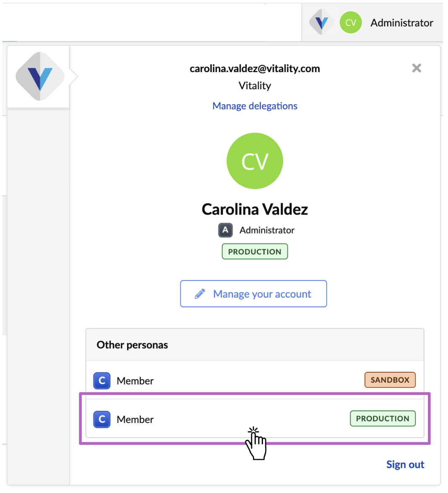
Task: Close the account panel with X
Action: 416,68
